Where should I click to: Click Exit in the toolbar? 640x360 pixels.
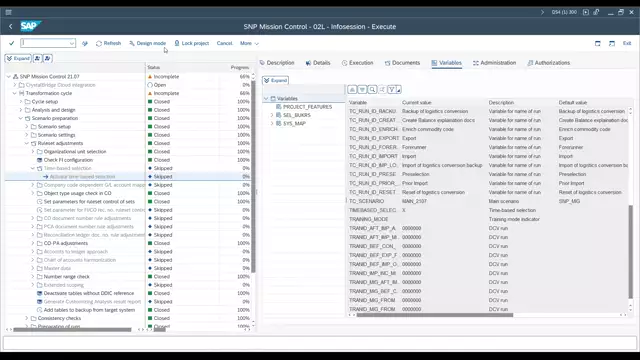(627, 43)
